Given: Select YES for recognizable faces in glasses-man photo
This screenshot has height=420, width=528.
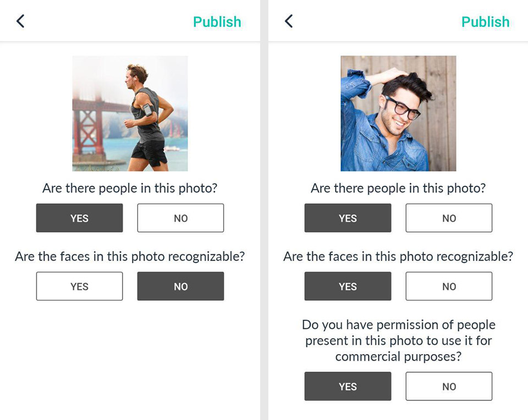Looking at the screenshot, I should [x=348, y=286].
